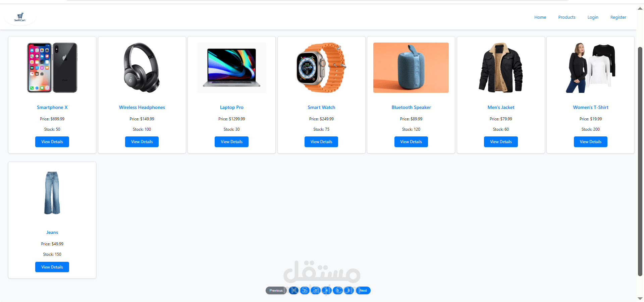The image size is (644, 302).
Task: Jump to pagination page 6
Action: [349, 291]
